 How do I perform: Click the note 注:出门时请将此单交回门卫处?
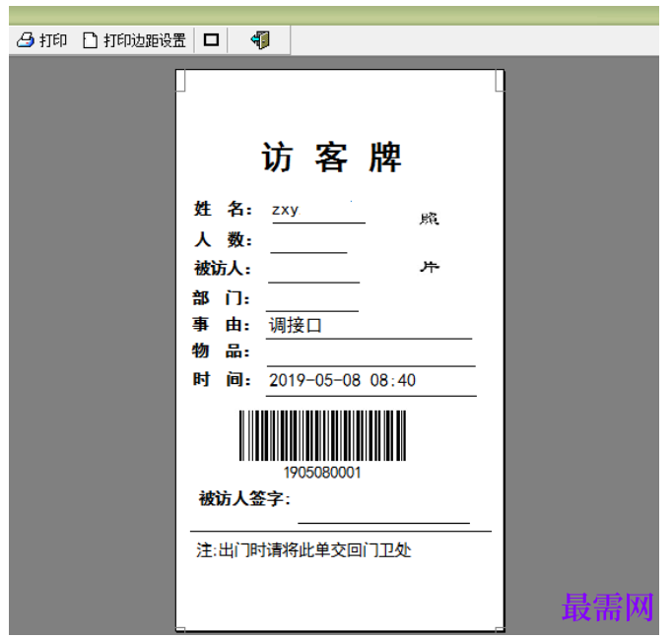303,550
